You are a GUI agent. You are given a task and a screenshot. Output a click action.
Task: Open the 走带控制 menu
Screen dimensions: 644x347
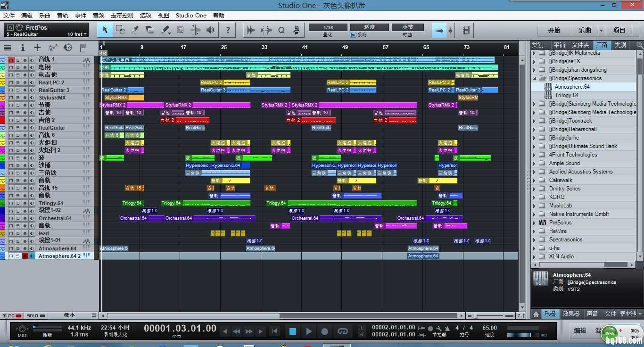pyautogui.click(x=122, y=16)
